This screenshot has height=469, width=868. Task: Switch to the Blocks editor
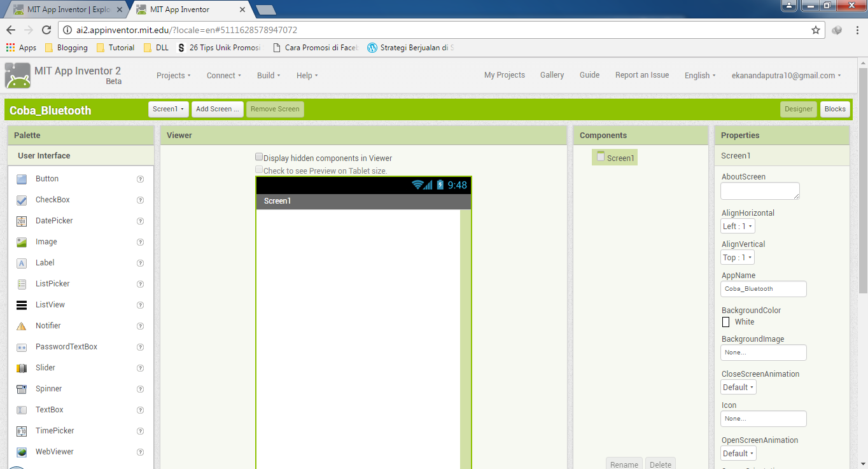point(834,109)
